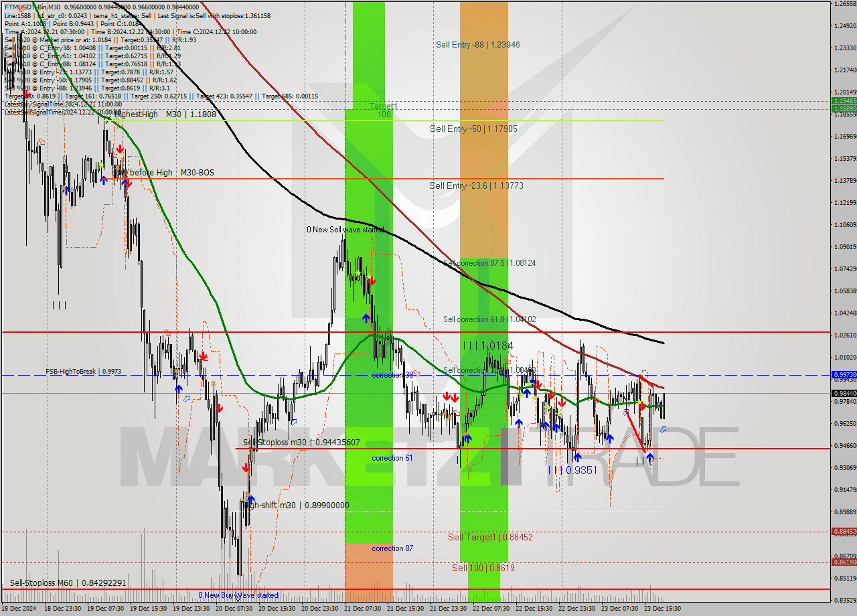Click the blue 0.99730 price tag
This screenshot has width=857, height=616.
[x=844, y=375]
